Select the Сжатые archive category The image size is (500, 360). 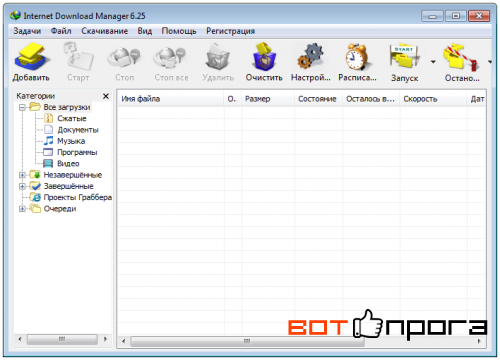[72, 118]
